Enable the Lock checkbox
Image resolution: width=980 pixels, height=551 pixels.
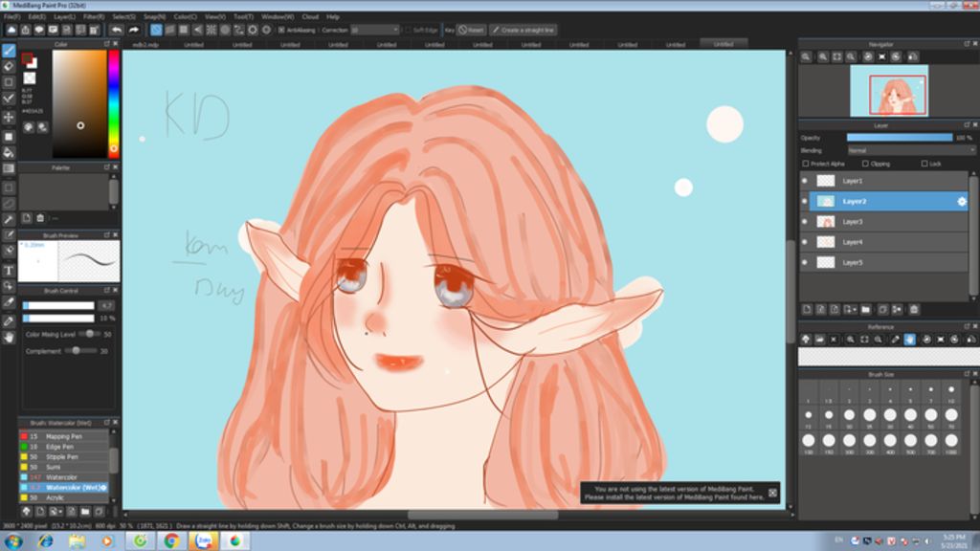point(924,164)
